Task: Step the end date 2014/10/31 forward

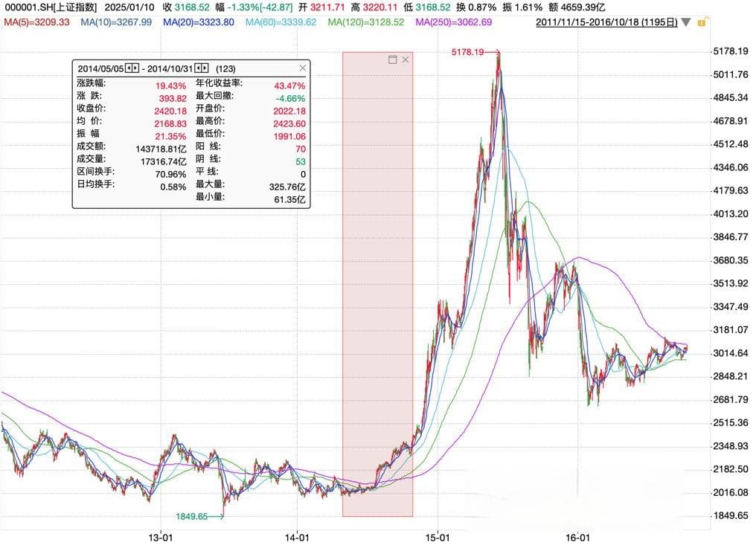Action: 205,68
